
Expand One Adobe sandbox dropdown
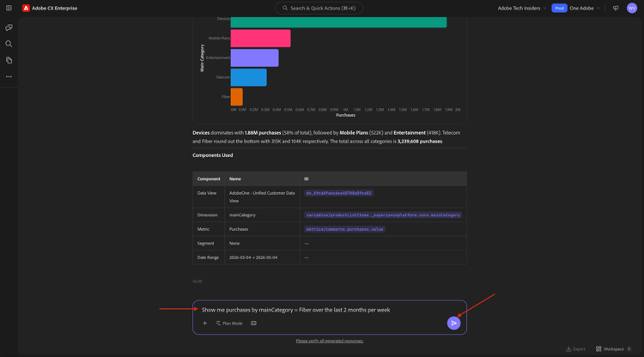pyautogui.click(x=585, y=8)
